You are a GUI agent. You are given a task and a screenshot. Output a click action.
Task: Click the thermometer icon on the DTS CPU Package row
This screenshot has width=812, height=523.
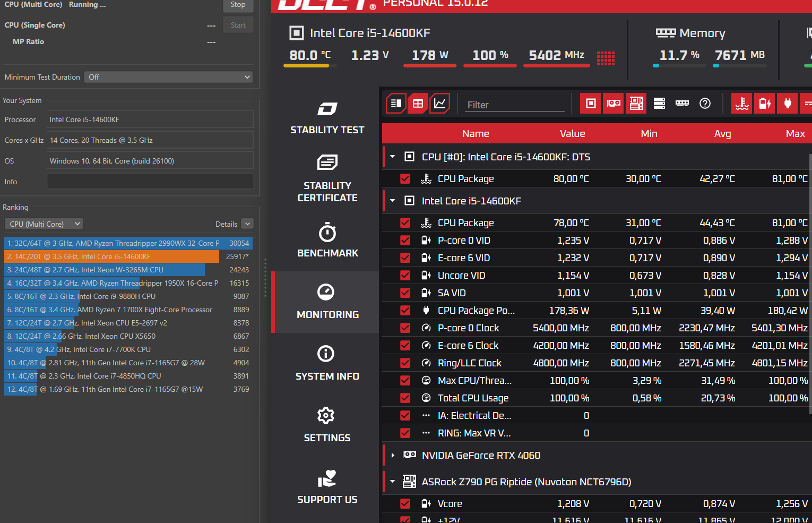pyautogui.click(x=426, y=179)
